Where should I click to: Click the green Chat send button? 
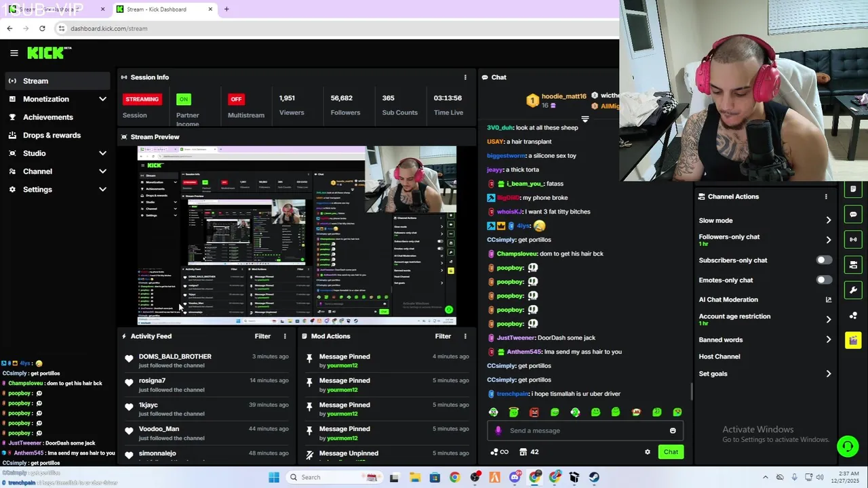[671, 452]
